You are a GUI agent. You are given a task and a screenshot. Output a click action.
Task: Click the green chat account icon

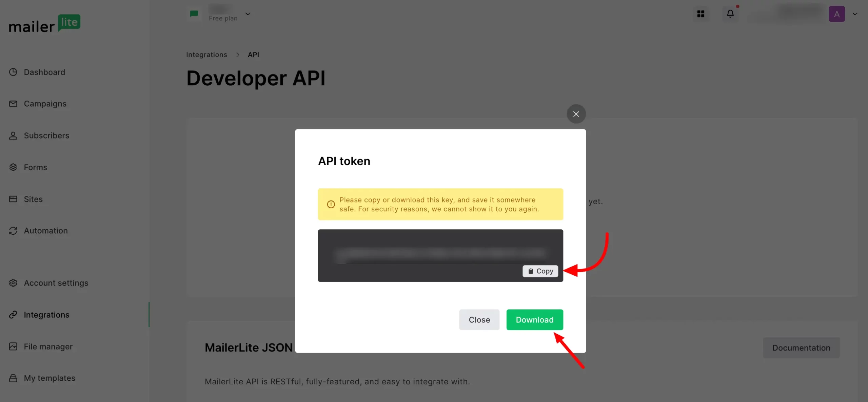click(x=194, y=14)
